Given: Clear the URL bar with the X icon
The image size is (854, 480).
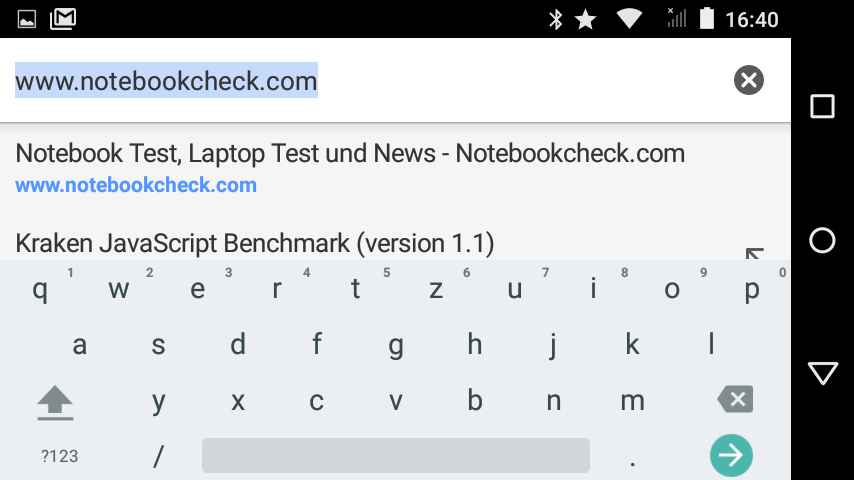Looking at the screenshot, I should point(749,80).
